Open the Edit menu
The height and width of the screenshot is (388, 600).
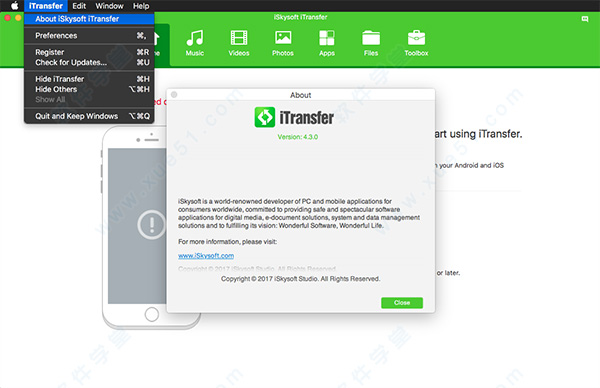pyautogui.click(x=79, y=6)
